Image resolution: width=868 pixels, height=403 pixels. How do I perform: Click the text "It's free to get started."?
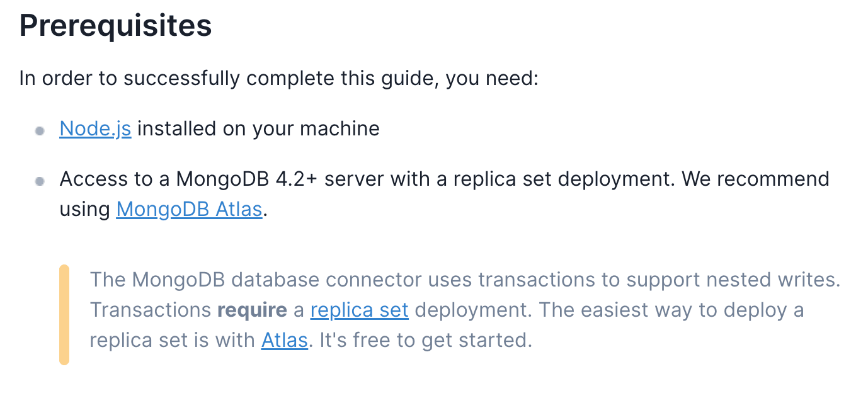[x=426, y=341]
